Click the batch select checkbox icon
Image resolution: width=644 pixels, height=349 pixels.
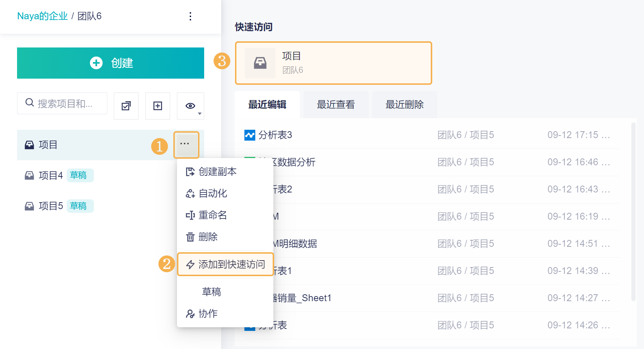pyautogui.click(x=126, y=106)
